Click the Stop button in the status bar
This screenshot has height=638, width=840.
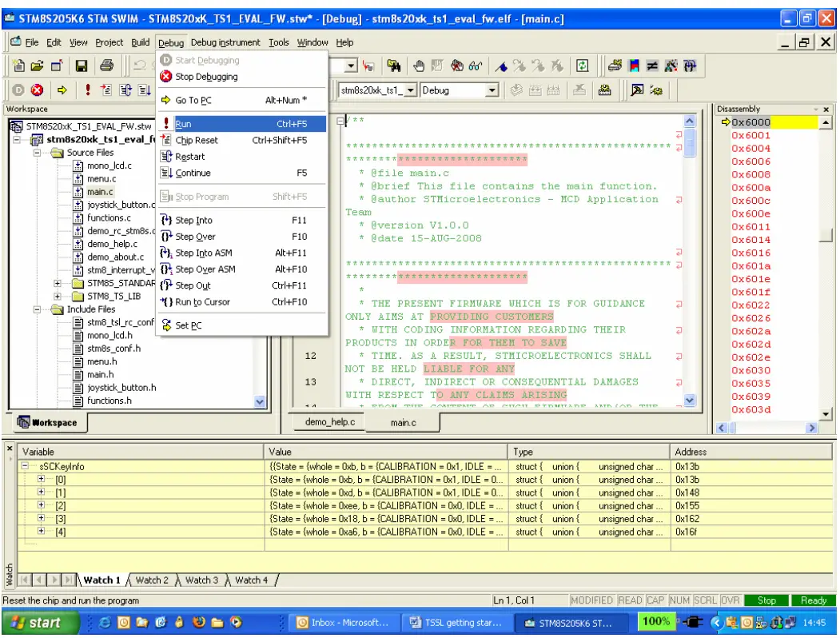(x=766, y=600)
